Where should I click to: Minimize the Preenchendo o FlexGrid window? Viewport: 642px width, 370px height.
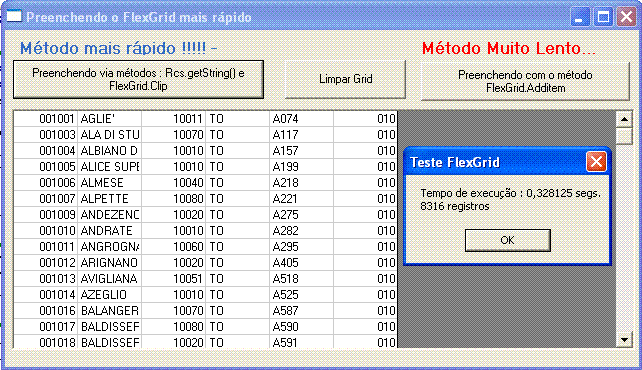[x=579, y=18]
